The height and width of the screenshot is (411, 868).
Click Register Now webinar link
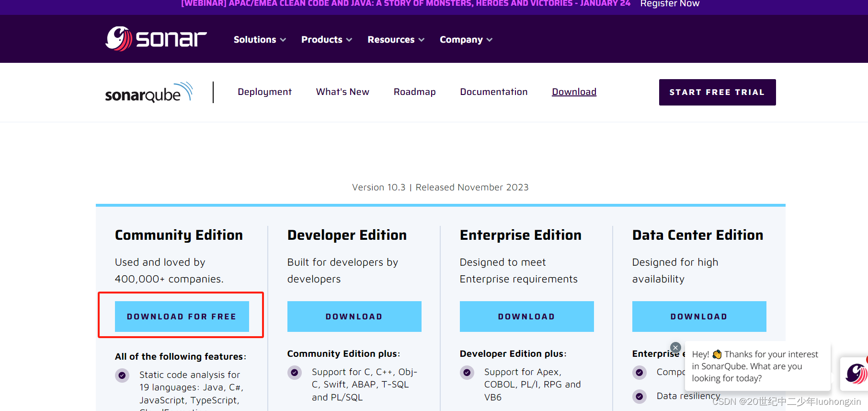[x=670, y=4]
